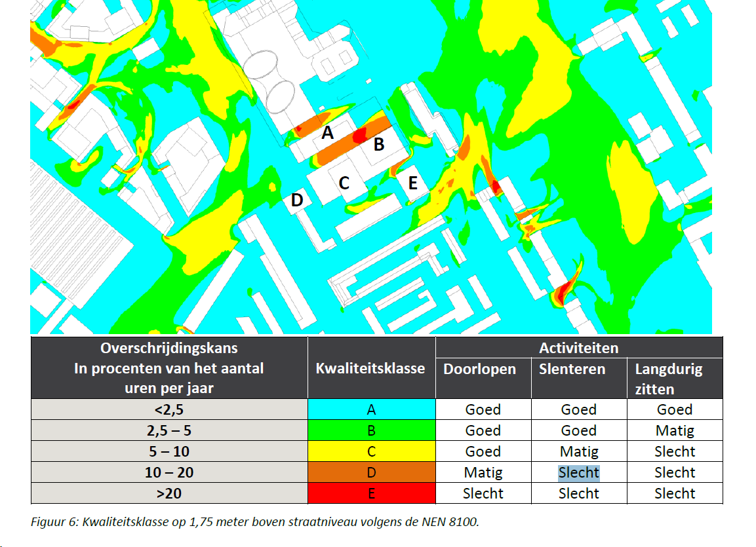The image size is (756, 547).
Task: Click map label A on the building
Action: click(x=327, y=132)
